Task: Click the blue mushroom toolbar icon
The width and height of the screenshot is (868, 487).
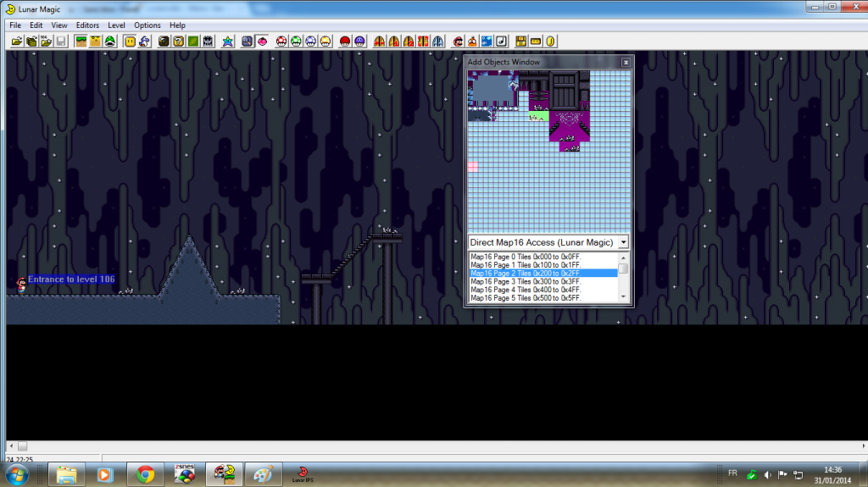Action: (x=311, y=42)
